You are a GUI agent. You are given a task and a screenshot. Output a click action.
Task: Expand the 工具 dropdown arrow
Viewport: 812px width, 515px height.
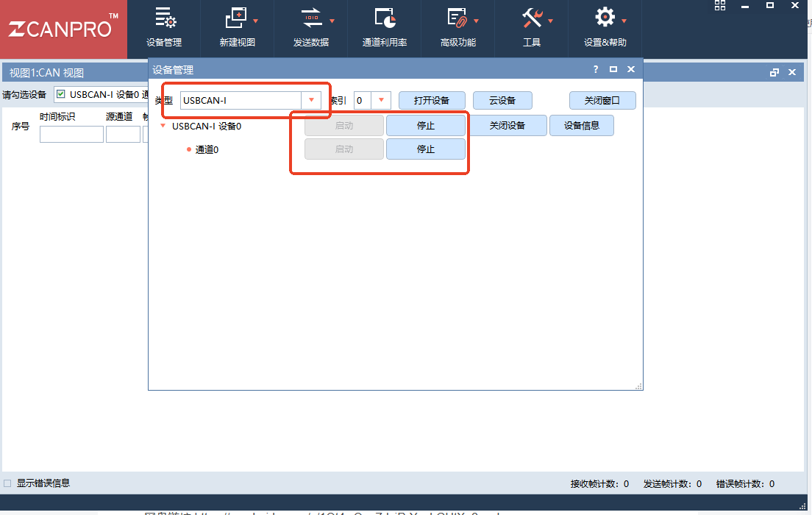click(x=550, y=21)
